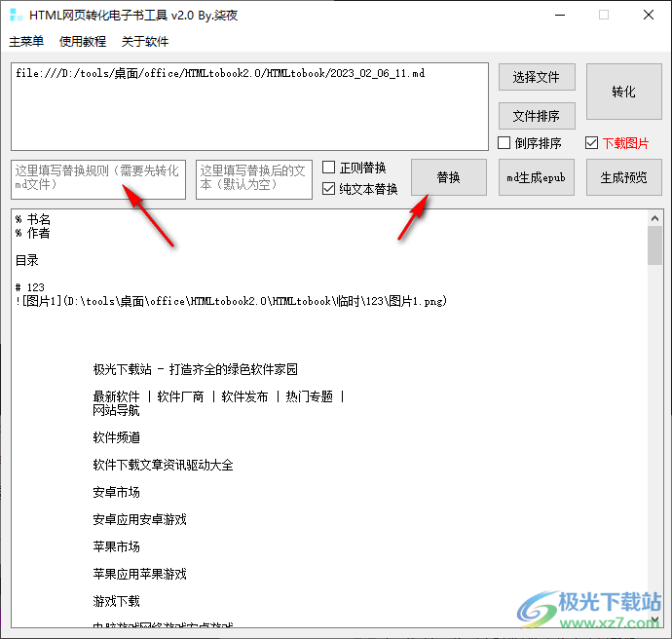The height and width of the screenshot is (639, 672).
Task: Click the '极光下载站 - 打造齐全的绿色软件家园' text
Action: (195, 369)
